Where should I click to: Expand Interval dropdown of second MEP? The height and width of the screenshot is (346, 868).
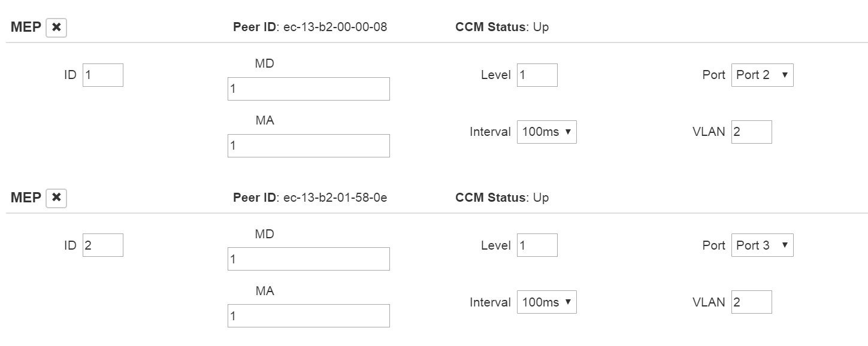(546, 302)
